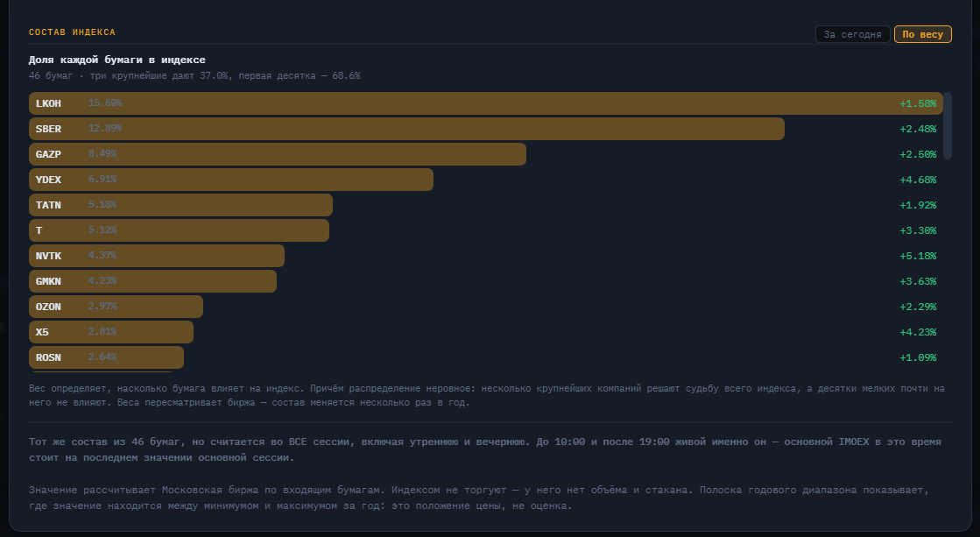This screenshot has height=537, width=980.
Task: Click OZON weight value 2.97%
Action: (102, 306)
